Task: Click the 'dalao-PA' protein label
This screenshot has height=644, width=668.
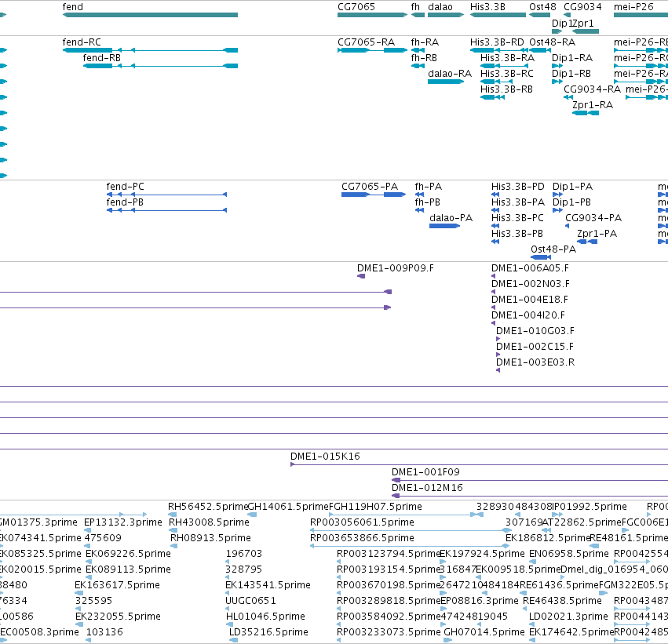Action: (451, 218)
